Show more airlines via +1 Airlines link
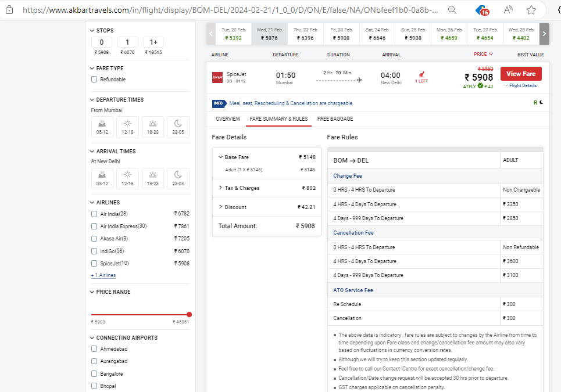 click(103, 275)
